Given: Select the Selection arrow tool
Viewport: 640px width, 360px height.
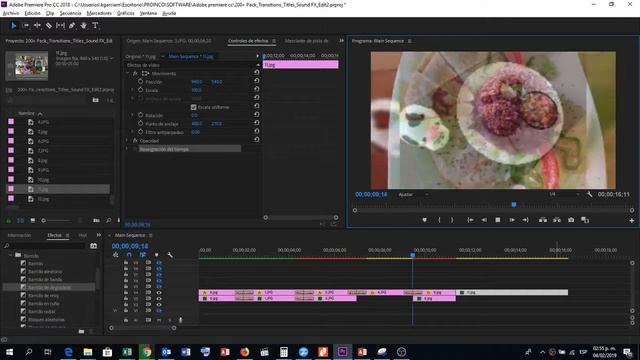Looking at the screenshot, I should click(x=13, y=26).
